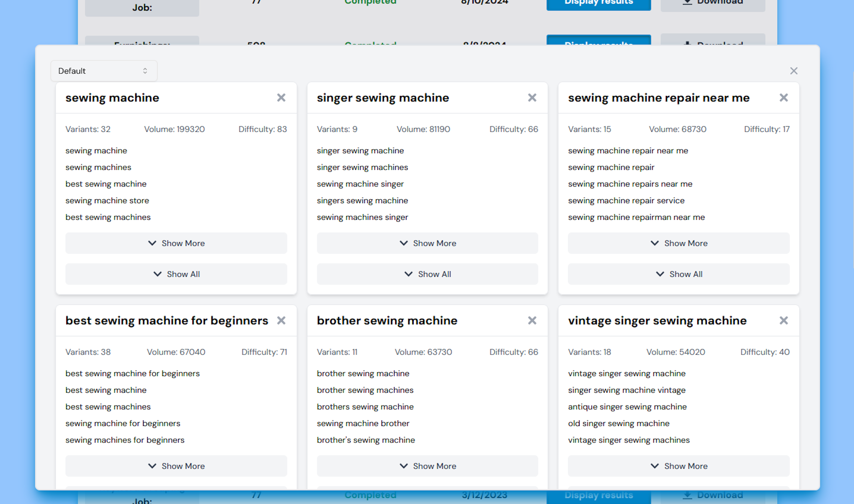This screenshot has height=504, width=854.
Task: Show all sewing machine repair keywords
Action: [678, 274]
